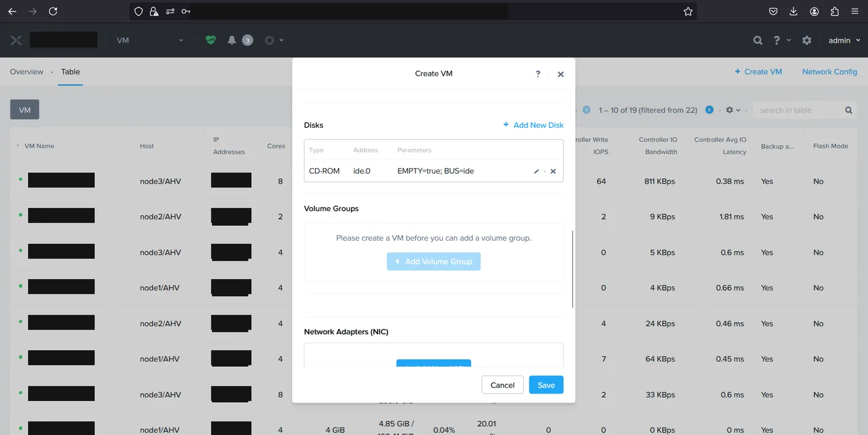Focus the search in table field
The image size is (868, 435).
[805, 110]
